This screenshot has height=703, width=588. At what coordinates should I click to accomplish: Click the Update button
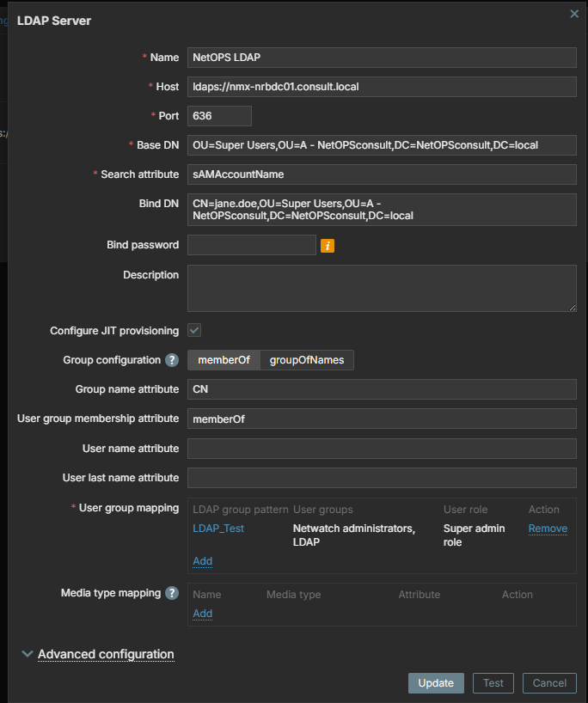tap(436, 683)
